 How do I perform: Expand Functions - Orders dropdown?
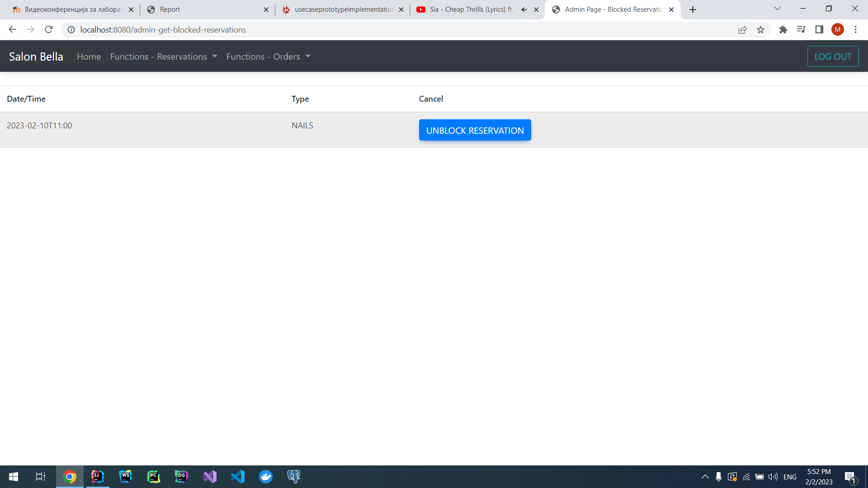(x=268, y=56)
